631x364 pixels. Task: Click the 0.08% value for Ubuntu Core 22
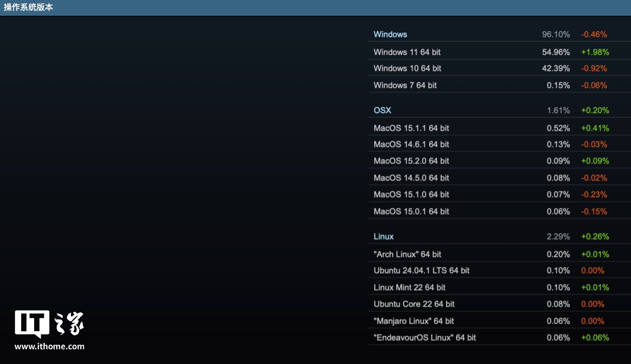(558, 304)
